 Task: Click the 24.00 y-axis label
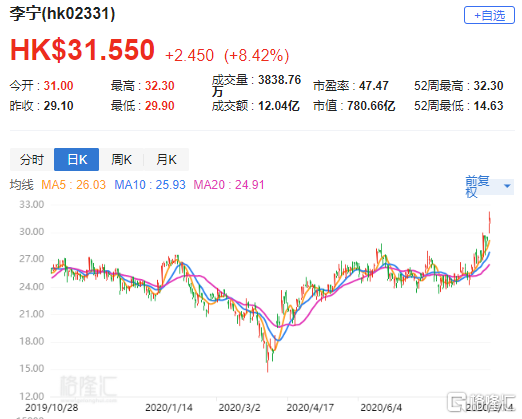pos(32,287)
